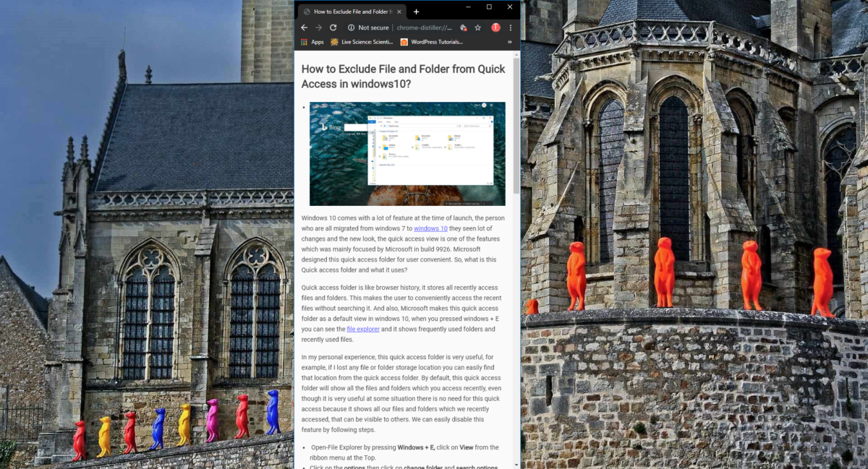Screen dimensions: 868x469
Task: Click the browser forward arrow
Action: coord(318,27)
